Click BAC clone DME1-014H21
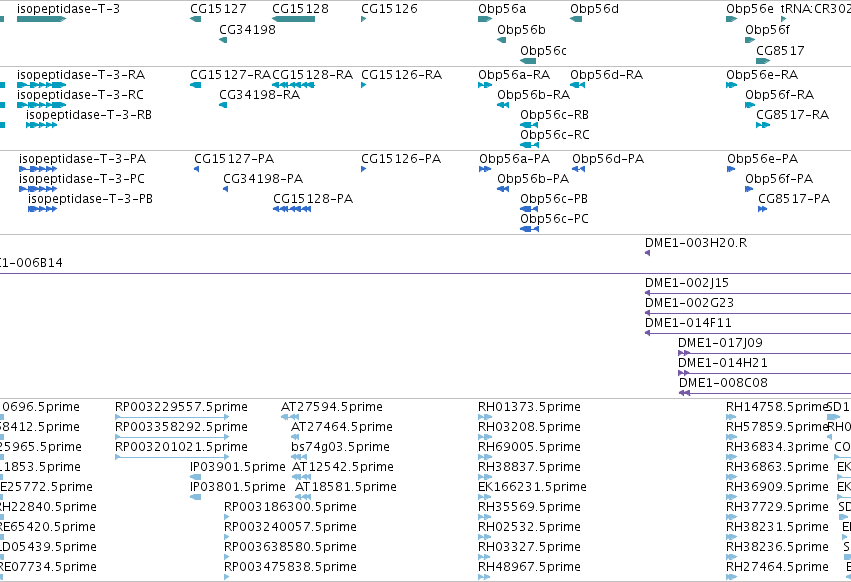Screen dimensions: 851x582 pyautogui.click(x=723, y=364)
